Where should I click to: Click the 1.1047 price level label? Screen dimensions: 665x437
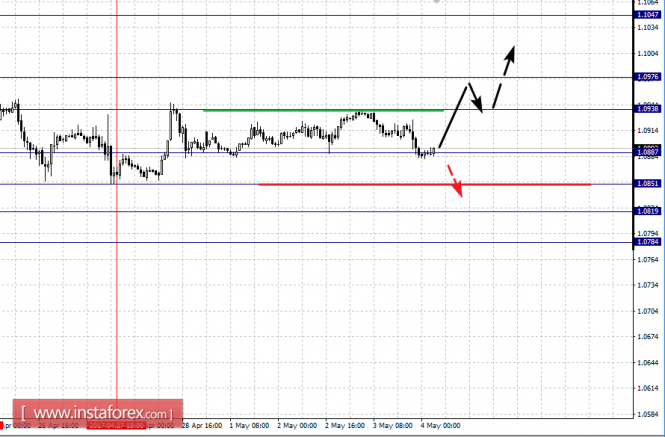click(647, 15)
